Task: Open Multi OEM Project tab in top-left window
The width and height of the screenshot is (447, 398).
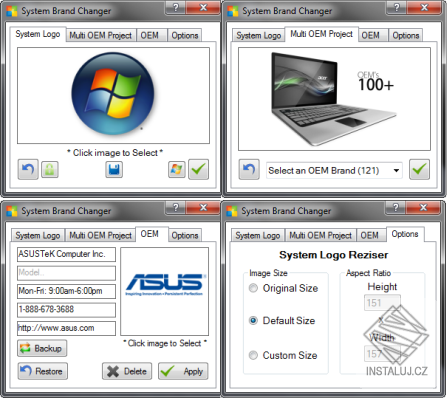Action: pyautogui.click(x=101, y=35)
